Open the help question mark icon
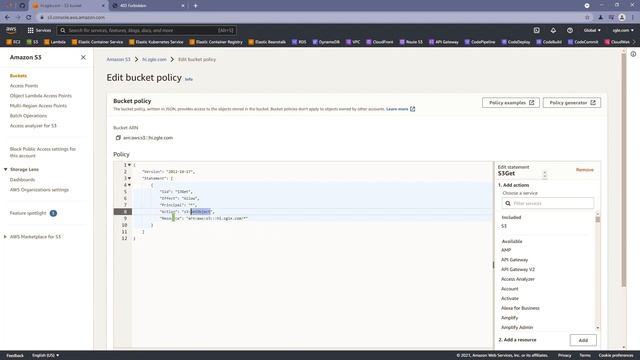 (x=570, y=30)
